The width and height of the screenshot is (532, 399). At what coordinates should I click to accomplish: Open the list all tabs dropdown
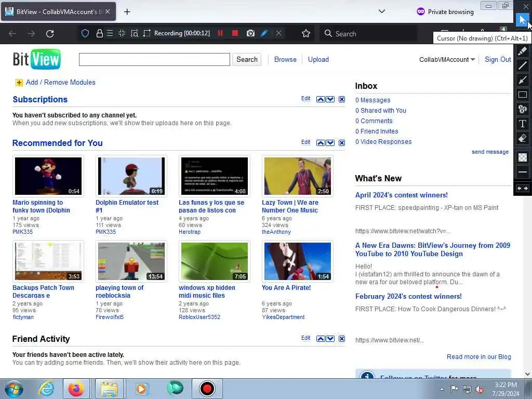click(x=382, y=11)
